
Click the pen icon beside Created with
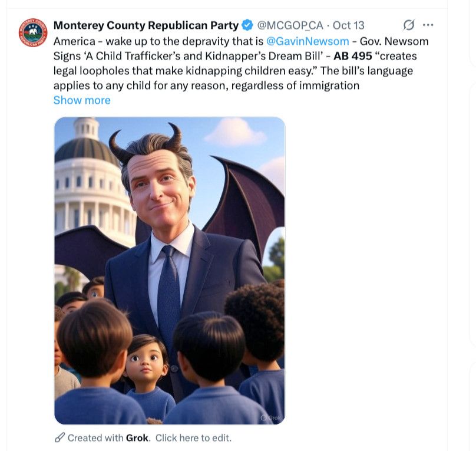pos(59,437)
